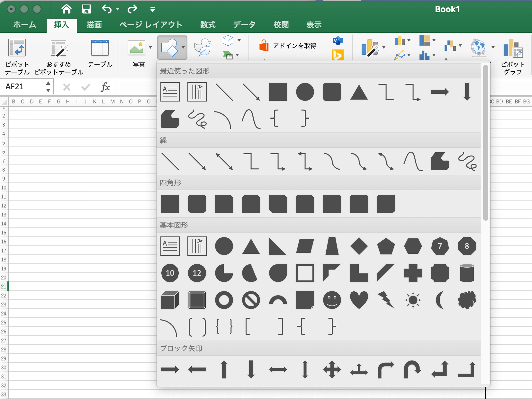
Task: Pick the recently used triangle shape
Action: (x=359, y=92)
